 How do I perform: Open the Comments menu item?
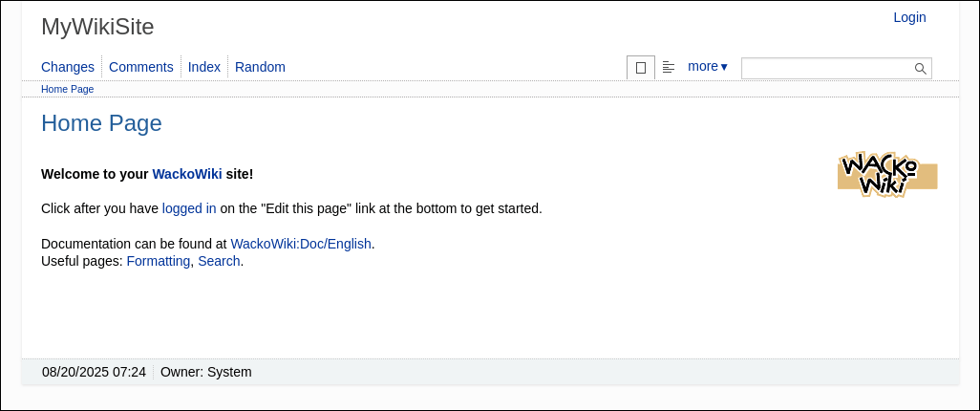pyautogui.click(x=141, y=67)
